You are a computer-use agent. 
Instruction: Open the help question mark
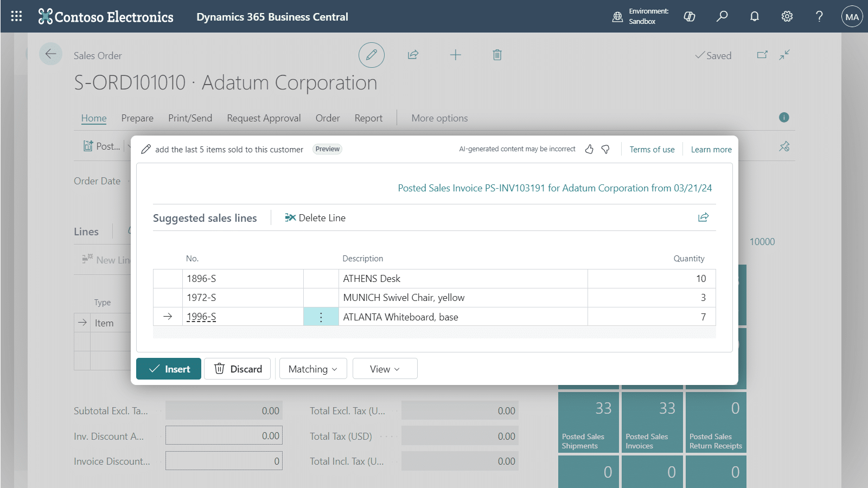point(819,16)
